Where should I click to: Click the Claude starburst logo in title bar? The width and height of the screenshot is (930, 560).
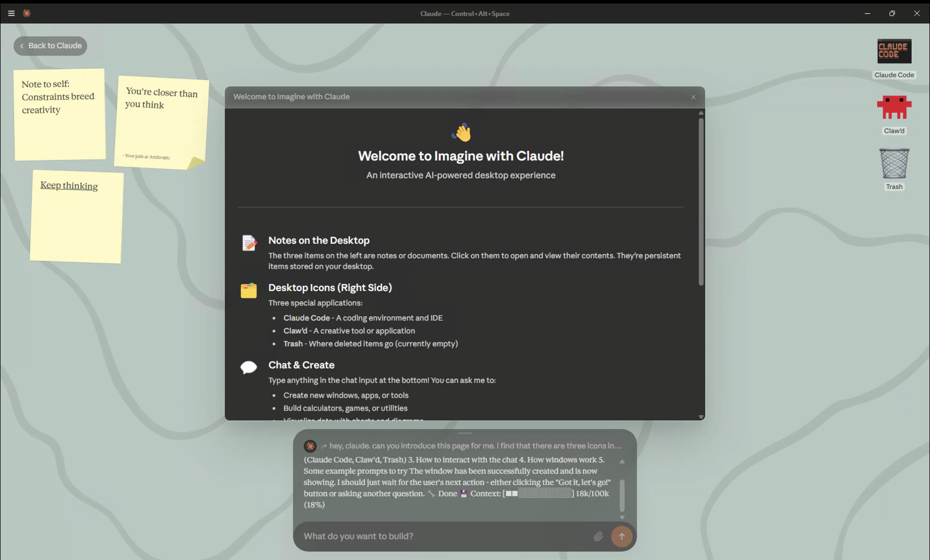(x=26, y=14)
